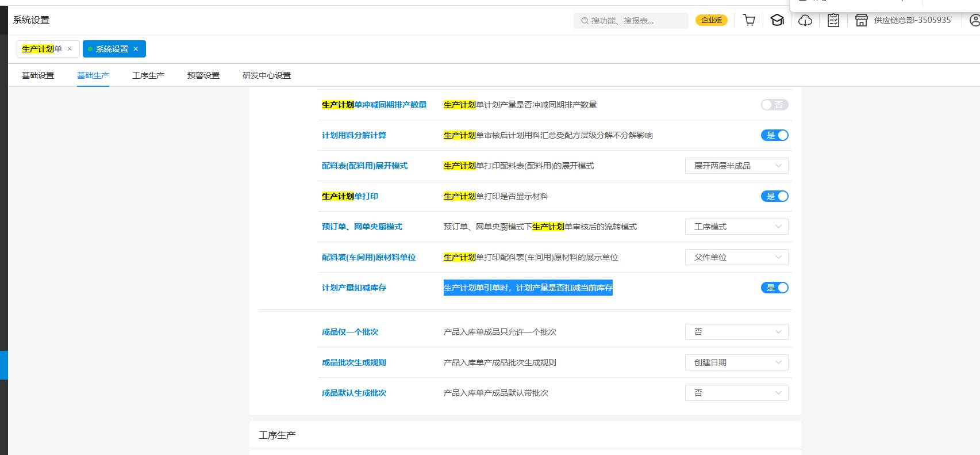Close the 系统设置 tab
980x455 pixels.
coord(136,49)
